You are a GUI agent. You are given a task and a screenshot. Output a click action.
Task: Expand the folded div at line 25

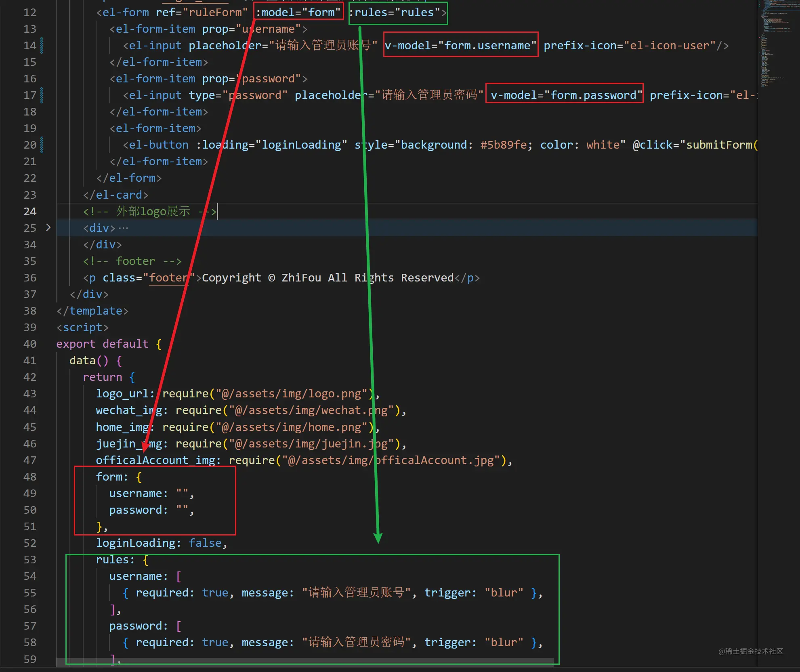click(48, 227)
